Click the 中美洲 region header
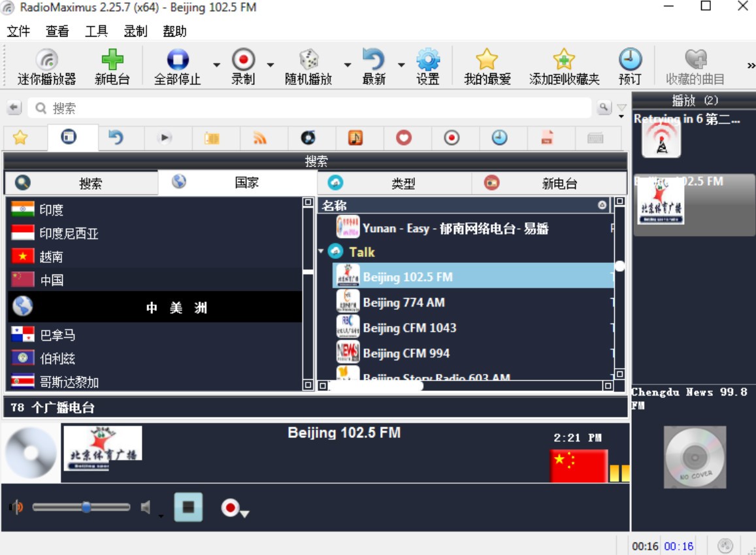 point(154,307)
